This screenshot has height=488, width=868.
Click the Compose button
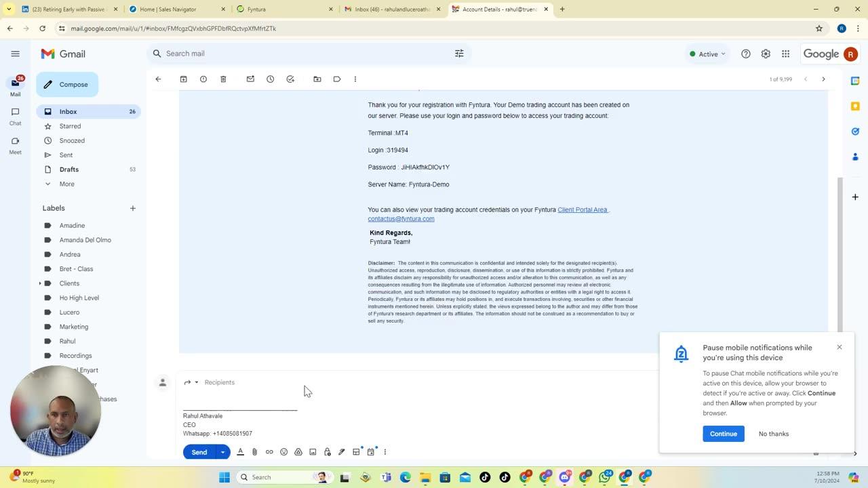pos(67,85)
